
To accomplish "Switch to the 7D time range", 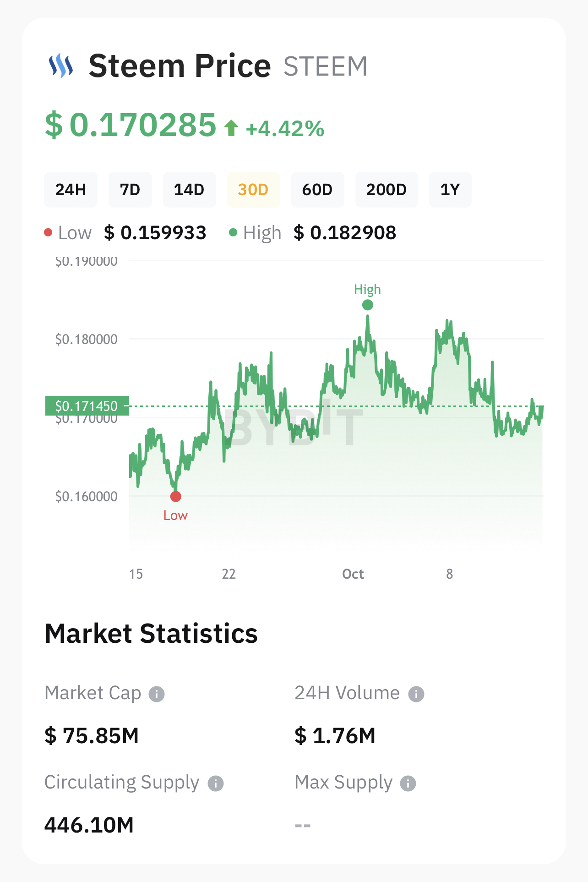I will click(130, 190).
